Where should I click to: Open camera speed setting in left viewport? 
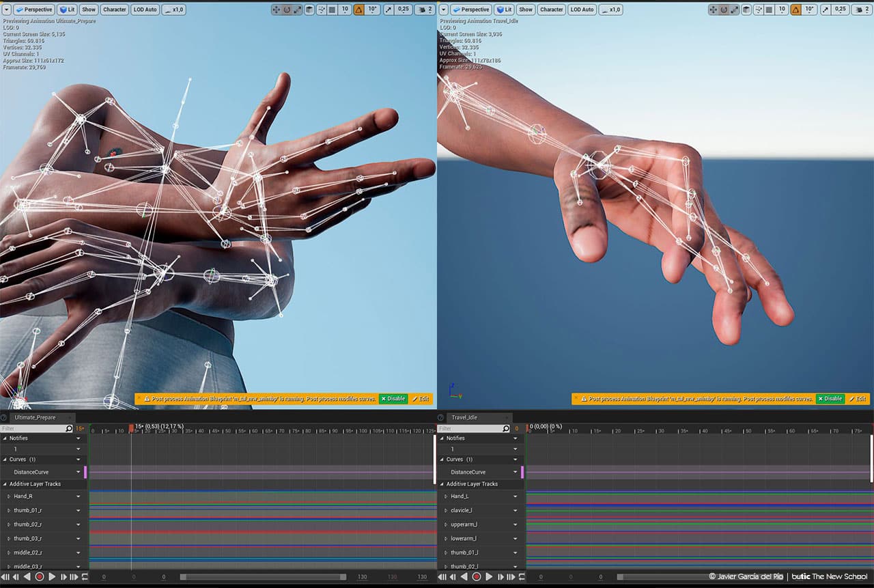(424, 10)
